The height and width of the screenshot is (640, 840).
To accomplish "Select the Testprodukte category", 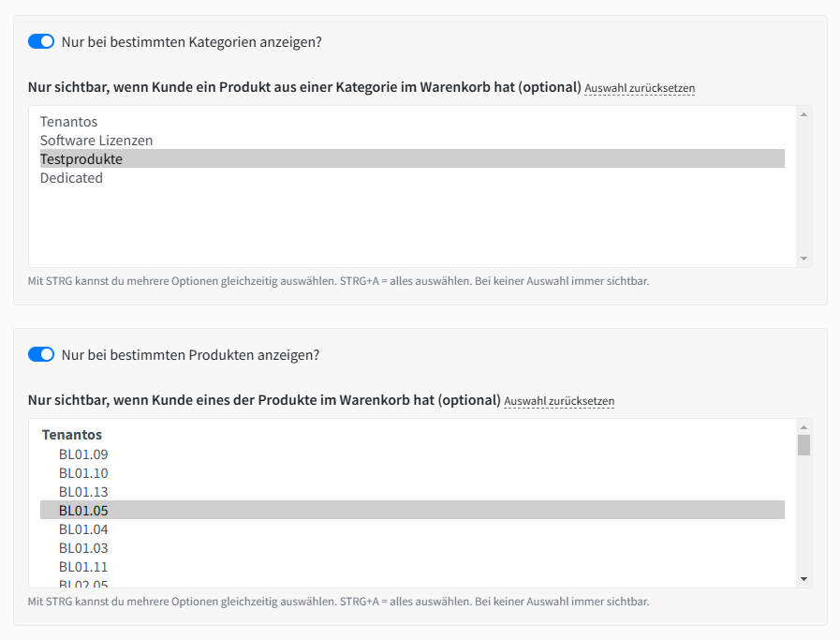I will coord(81,159).
